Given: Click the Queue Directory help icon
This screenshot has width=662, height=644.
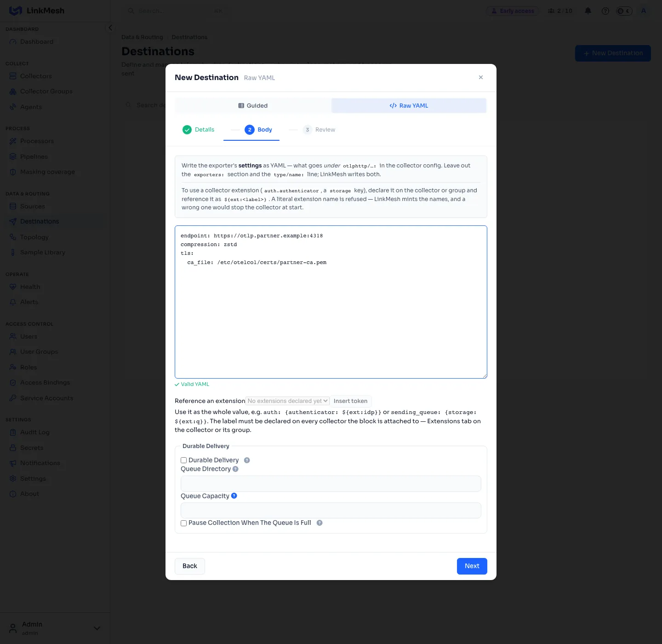Looking at the screenshot, I should [x=235, y=469].
